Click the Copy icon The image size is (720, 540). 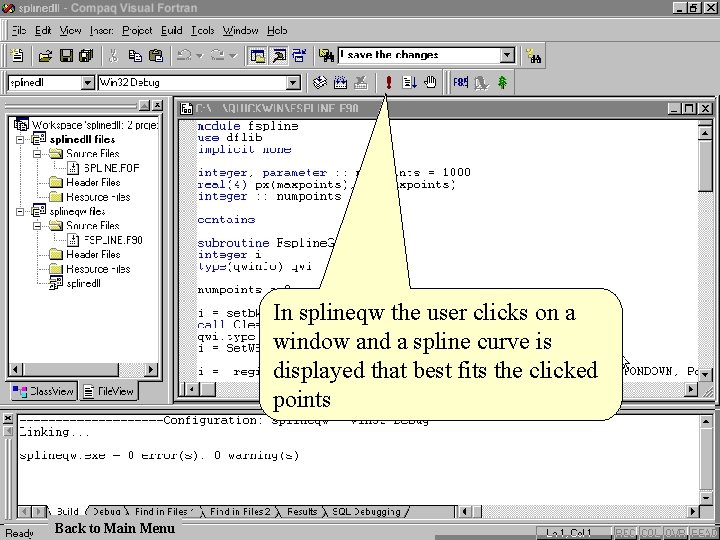pyautogui.click(x=135, y=56)
